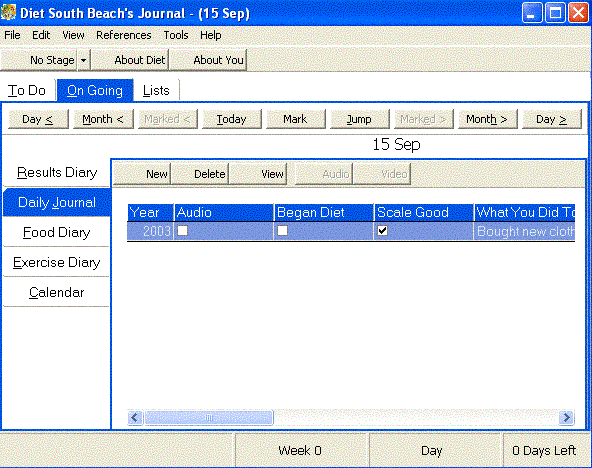Image resolution: width=592 pixels, height=468 pixels.
Task: Click the Jump button
Action: click(x=359, y=119)
